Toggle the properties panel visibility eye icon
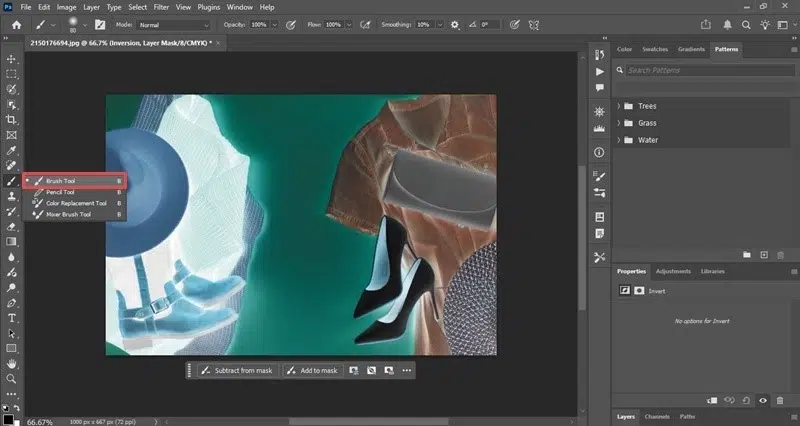 point(763,400)
